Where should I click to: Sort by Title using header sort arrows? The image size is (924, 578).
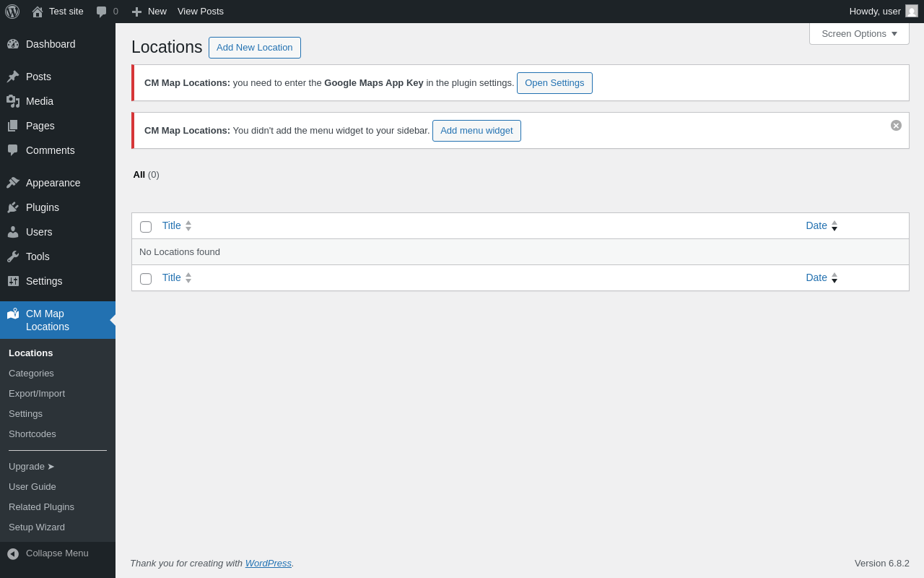tap(188, 225)
